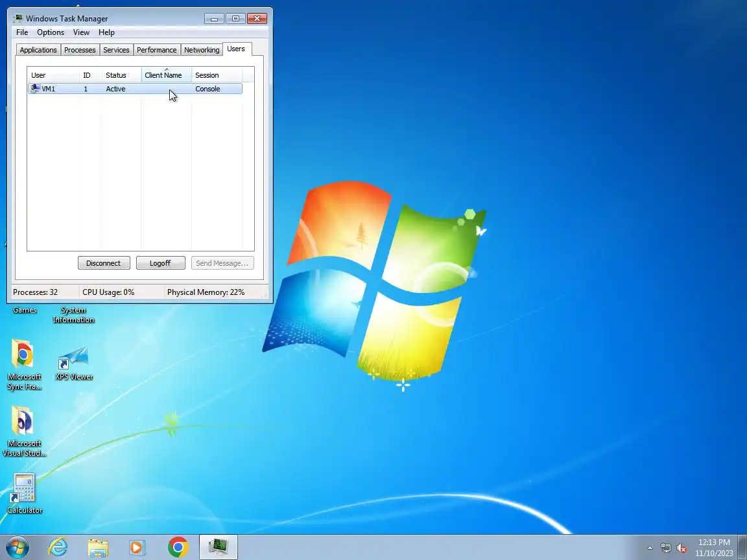Sort by the Session column header
747x560 pixels.
coord(217,75)
